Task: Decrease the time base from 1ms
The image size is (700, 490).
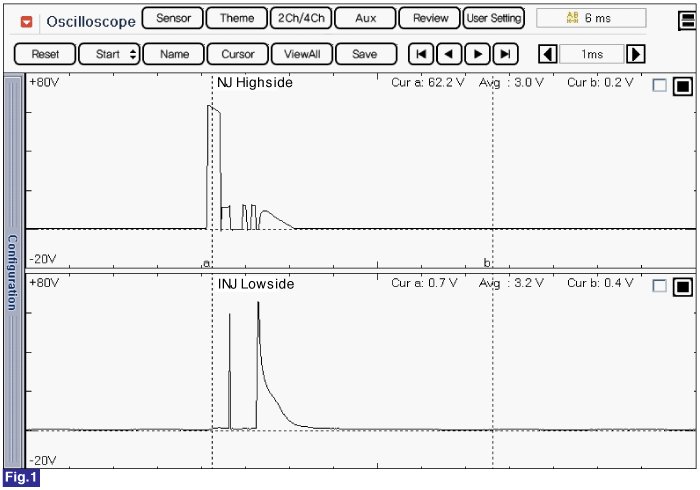Action: [547, 54]
